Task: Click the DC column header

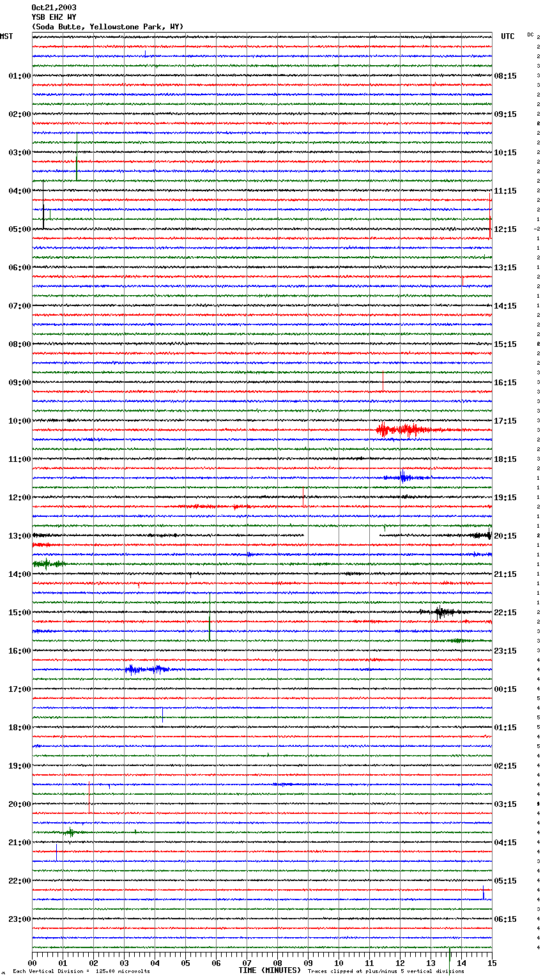Action: 530,34
